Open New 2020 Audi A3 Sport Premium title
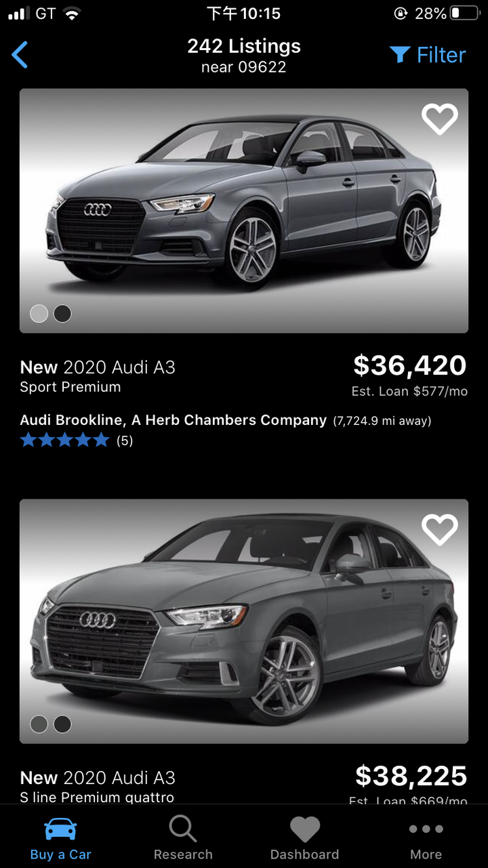The height and width of the screenshot is (868, 488). click(98, 376)
